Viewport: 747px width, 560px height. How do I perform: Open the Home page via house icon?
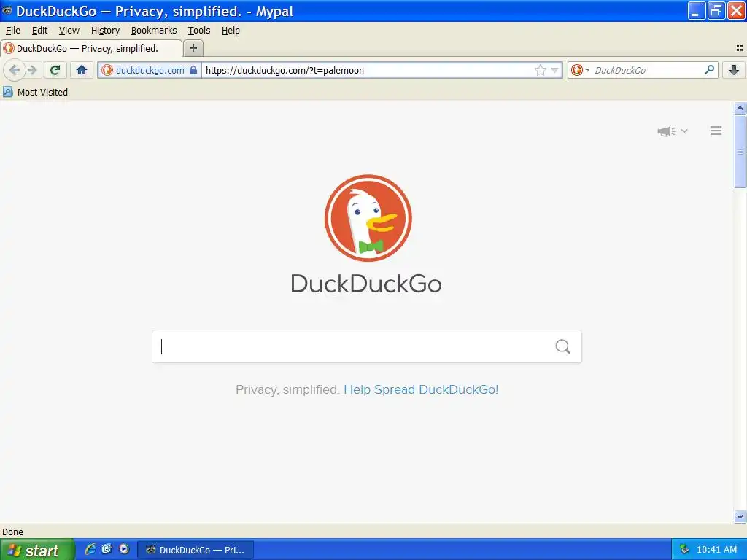point(82,71)
